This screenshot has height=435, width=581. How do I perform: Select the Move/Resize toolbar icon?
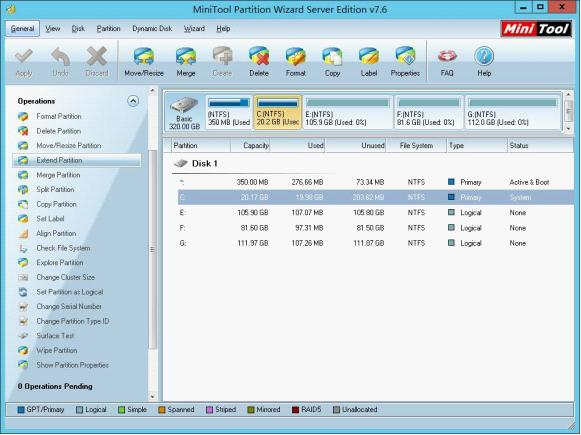pyautogui.click(x=144, y=62)
